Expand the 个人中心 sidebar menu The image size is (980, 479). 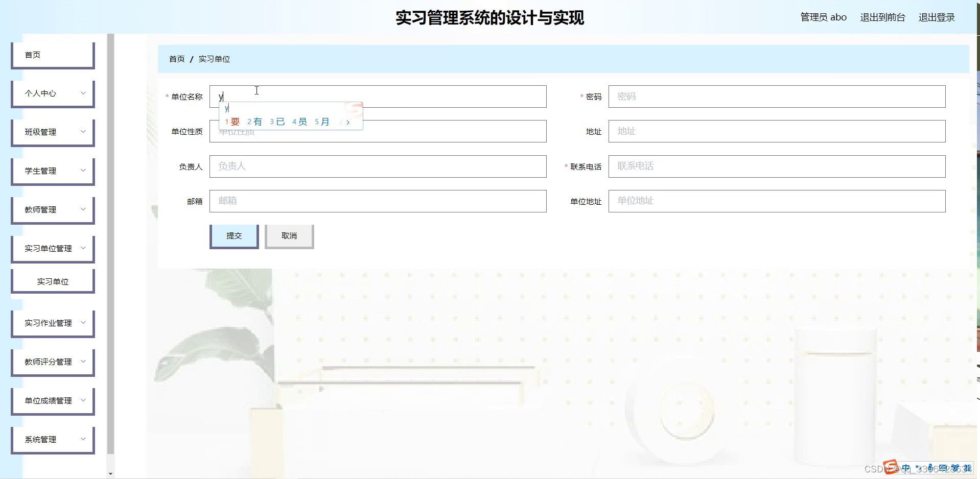[53, 94]
